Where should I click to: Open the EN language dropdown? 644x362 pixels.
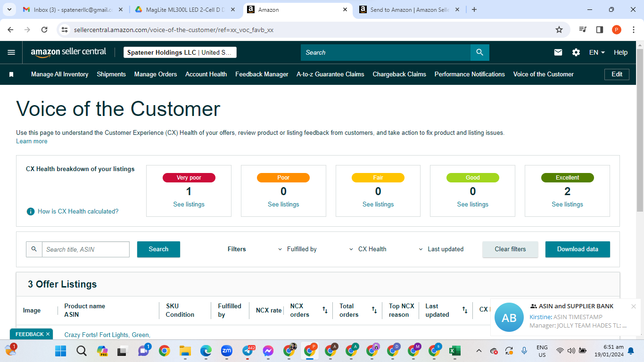pos(597,52)
